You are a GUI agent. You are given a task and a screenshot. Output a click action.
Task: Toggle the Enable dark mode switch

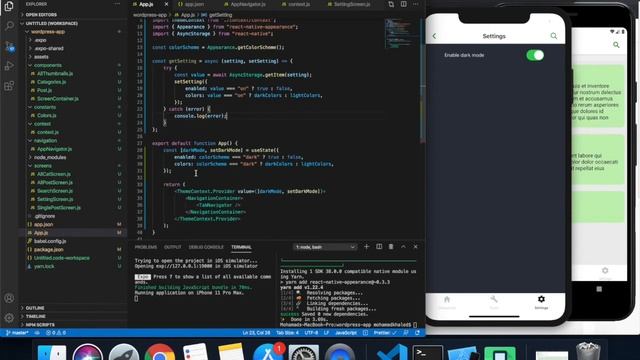535,55
